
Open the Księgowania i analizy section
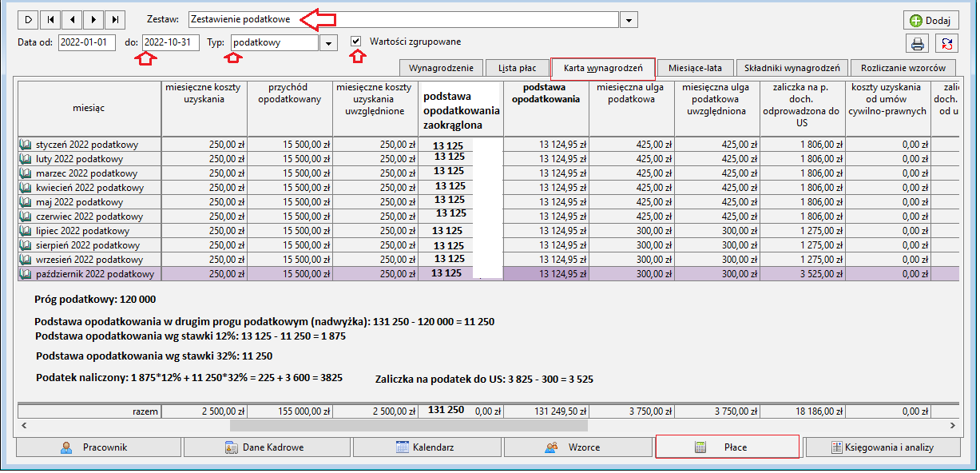click(882, 447)
